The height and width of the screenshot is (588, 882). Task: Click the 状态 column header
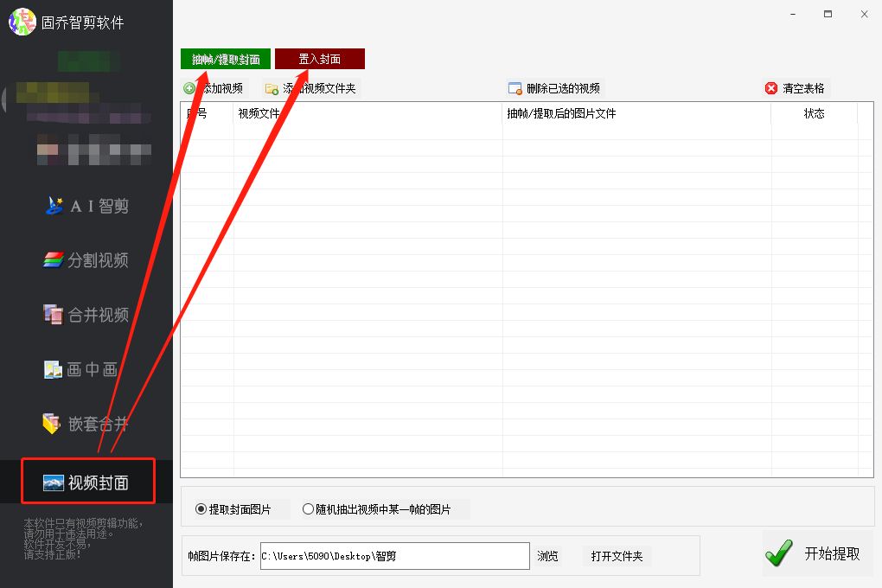(814, 113)
